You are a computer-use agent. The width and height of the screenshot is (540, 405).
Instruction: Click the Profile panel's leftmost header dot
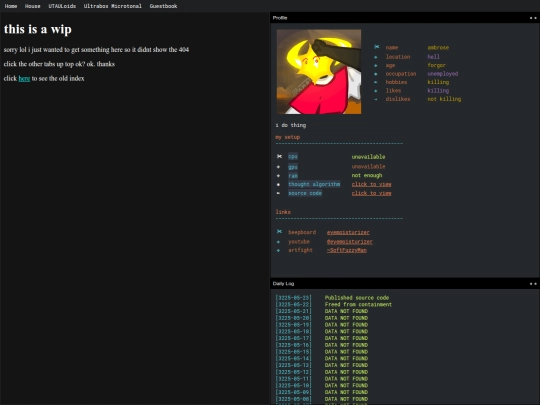tap(531, 18)
